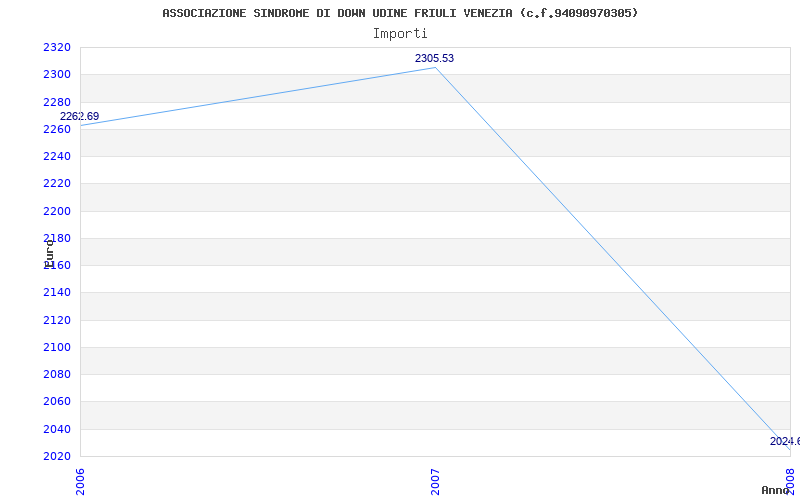Click y-axis value 2020
Screen dimensions: 800x500
pos(57,456)
